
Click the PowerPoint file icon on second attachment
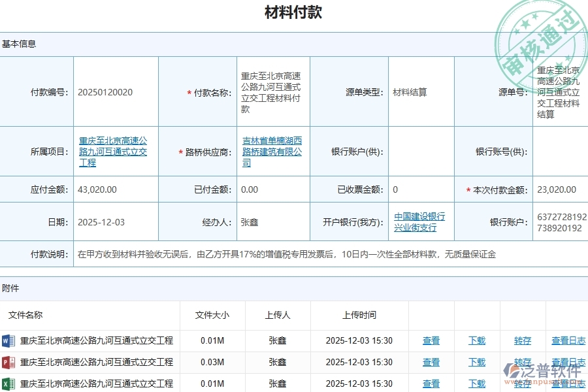10,362
